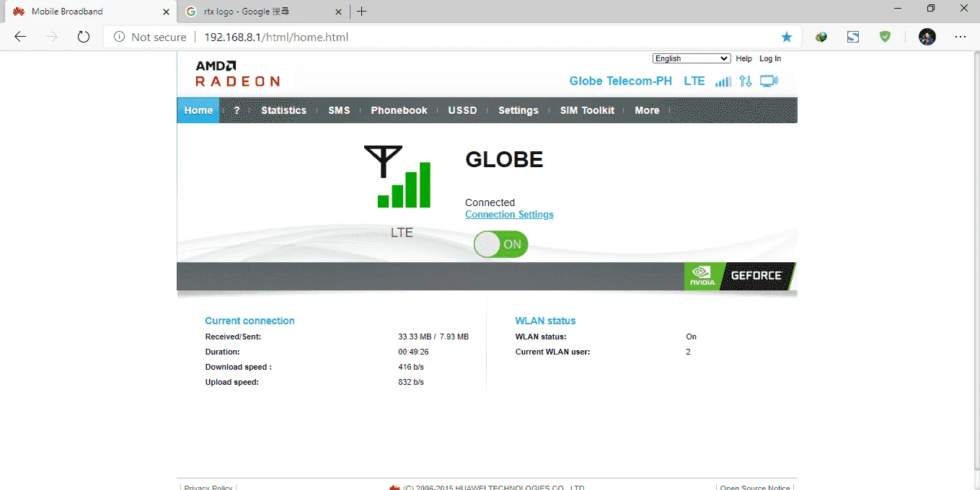The height and width of the screenshot is (490, 980).
Task: Close the rtx logo Google tab
Action: coord(339,12)
